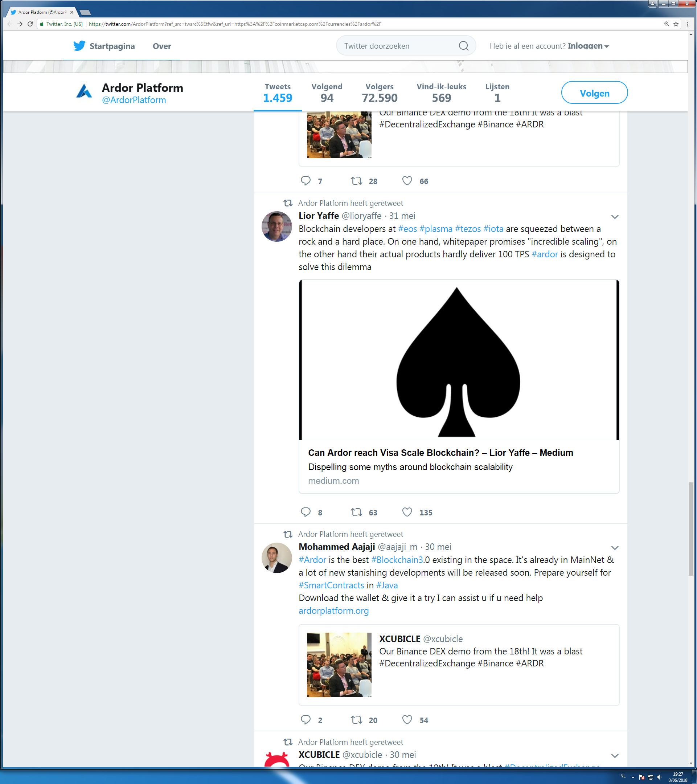Click the Twitter bird logo
The height and width of the screenshot is (784, 697).
(79, 46)
